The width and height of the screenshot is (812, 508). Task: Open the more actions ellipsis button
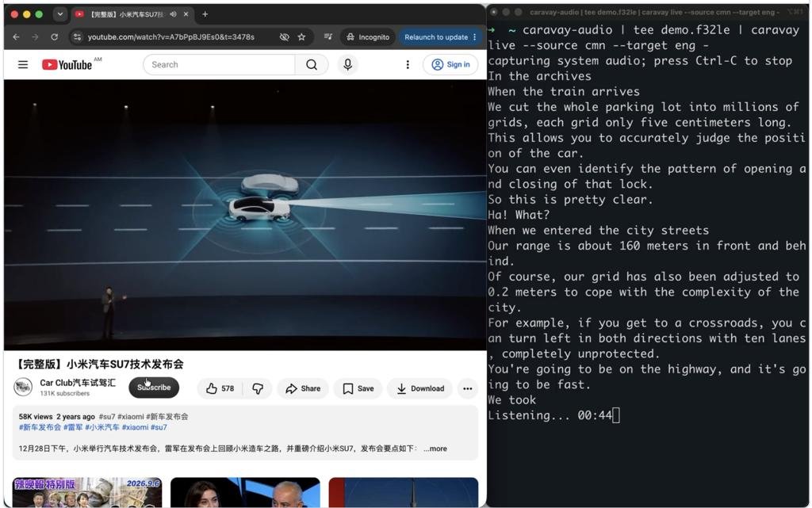467,388
